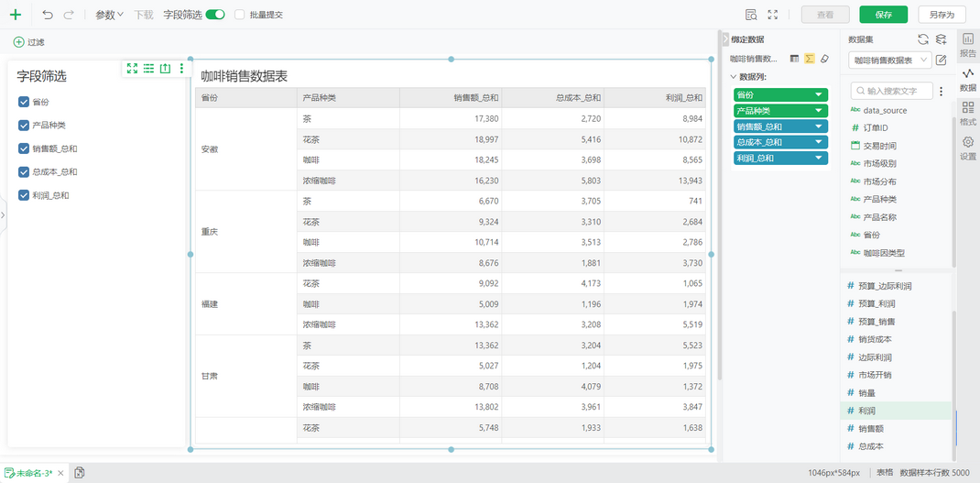Click the undo arrow icon
The height and width of the screenshot is (483, 980).
click(x=48, y=15)
